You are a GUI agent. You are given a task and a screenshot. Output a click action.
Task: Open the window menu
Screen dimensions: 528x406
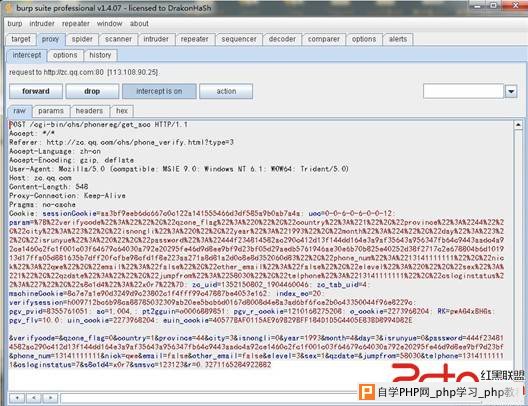[x=109, y=24]
